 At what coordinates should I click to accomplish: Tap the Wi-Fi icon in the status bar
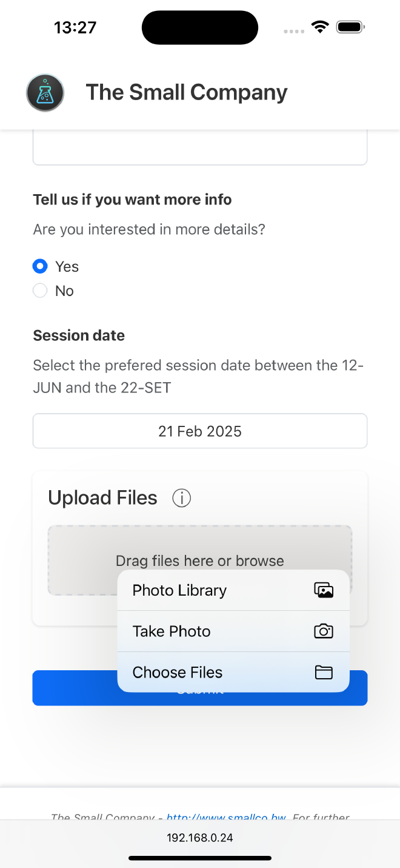pos(320,27)
